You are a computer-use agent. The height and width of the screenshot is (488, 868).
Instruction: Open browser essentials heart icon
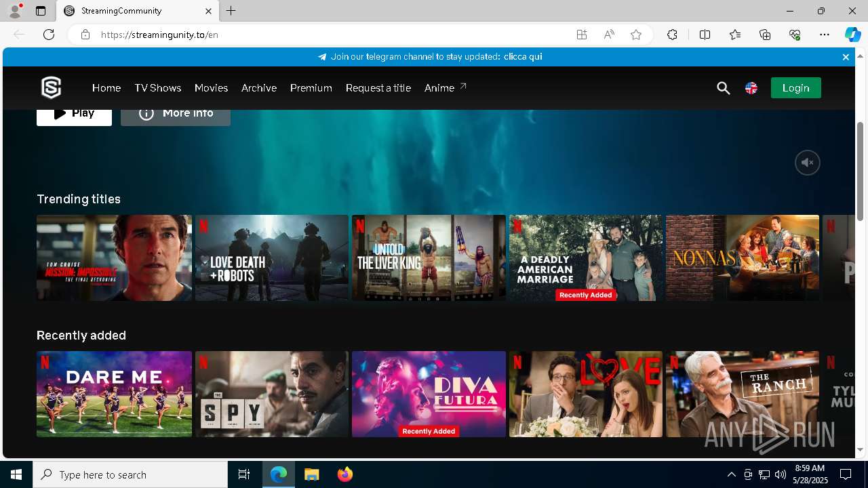click(795, 35)
